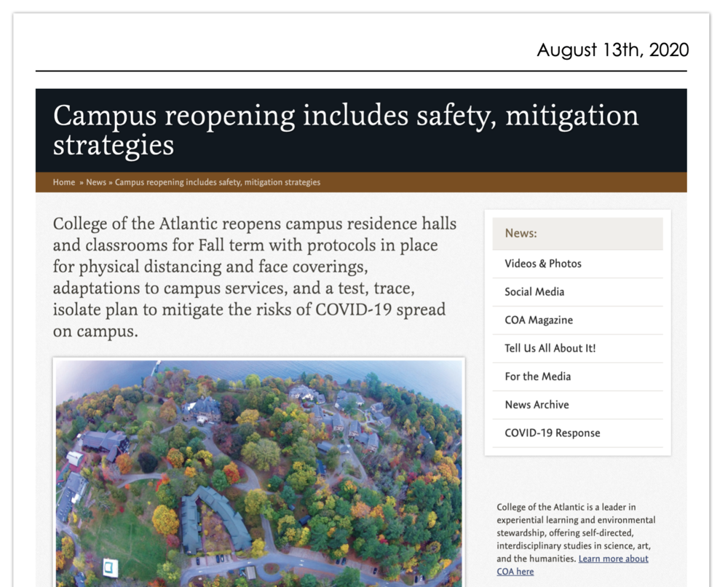Go to the Social Media sidebar item
Image resolution: width=728 pixels, height=587 pixels.
[534, 292]
